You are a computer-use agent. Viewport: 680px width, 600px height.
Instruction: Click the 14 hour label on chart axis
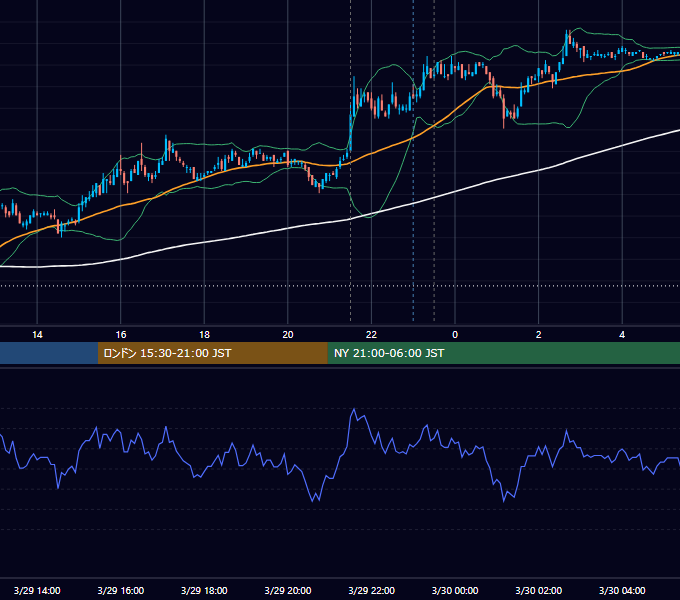pyautogui.click(x=37, y=335)
